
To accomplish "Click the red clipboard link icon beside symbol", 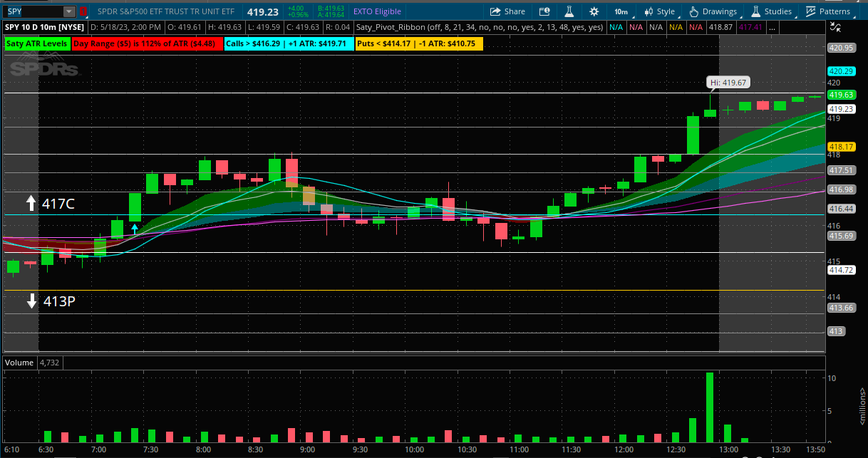I will click(x=83, y=11).
